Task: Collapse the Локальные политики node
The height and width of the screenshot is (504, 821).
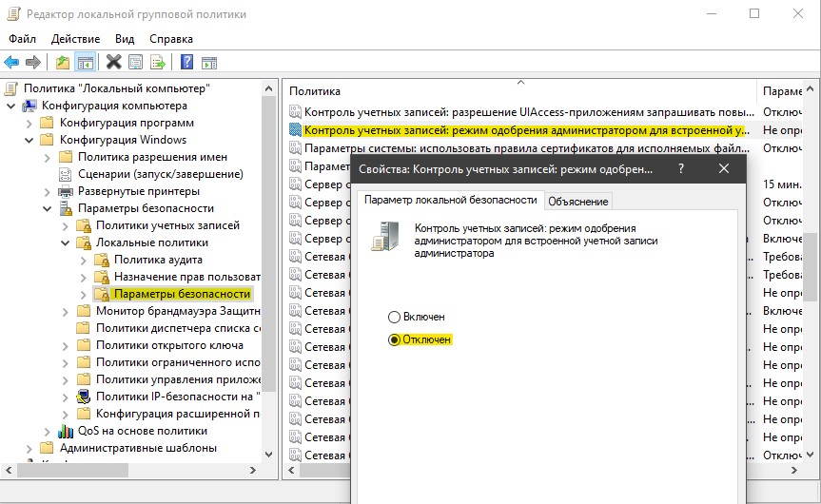Action: click(66, 242)
